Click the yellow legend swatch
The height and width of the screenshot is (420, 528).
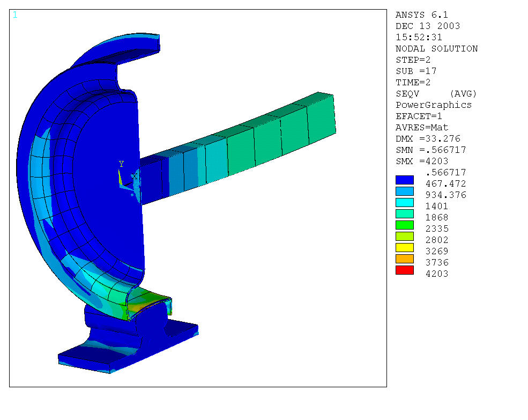point(404,247)
